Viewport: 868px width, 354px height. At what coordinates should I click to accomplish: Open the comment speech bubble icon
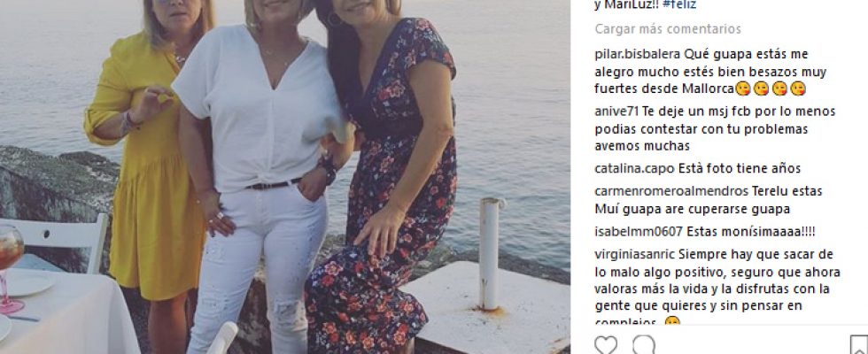tap(644, 345)
